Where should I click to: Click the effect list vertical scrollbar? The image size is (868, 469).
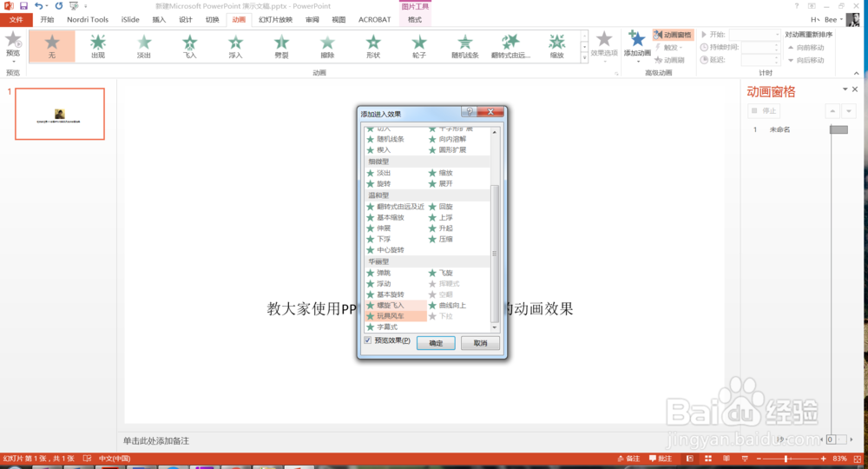pos(495,230)
